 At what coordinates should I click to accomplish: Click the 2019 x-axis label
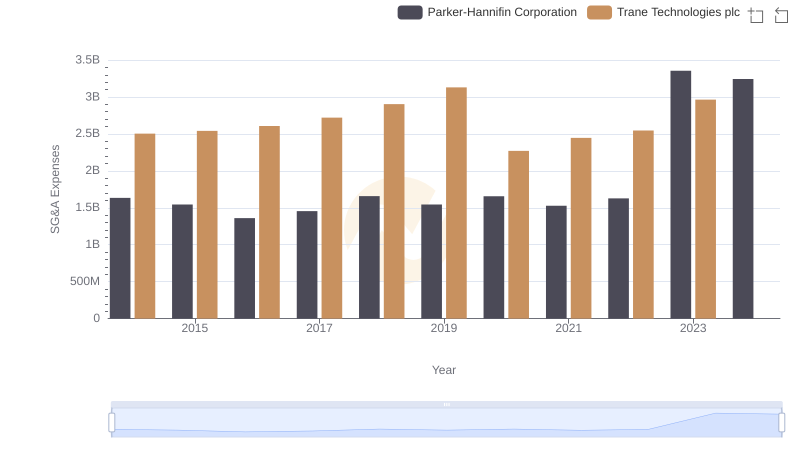coord(444,328)
